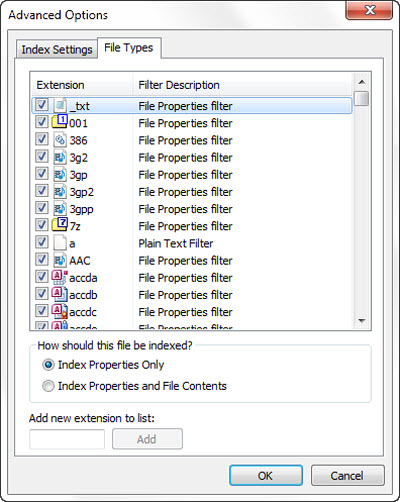This screenshot has width=400, height=502.
Task: Select the AAC audio file icon
Action: coord(60,260)
